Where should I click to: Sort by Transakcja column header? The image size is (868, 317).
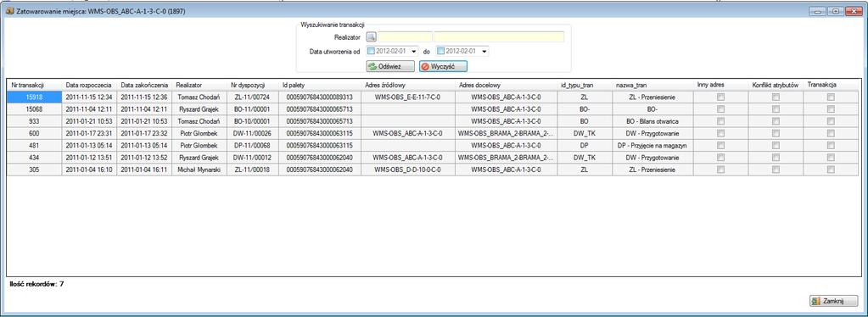click(x=831, y=86)
